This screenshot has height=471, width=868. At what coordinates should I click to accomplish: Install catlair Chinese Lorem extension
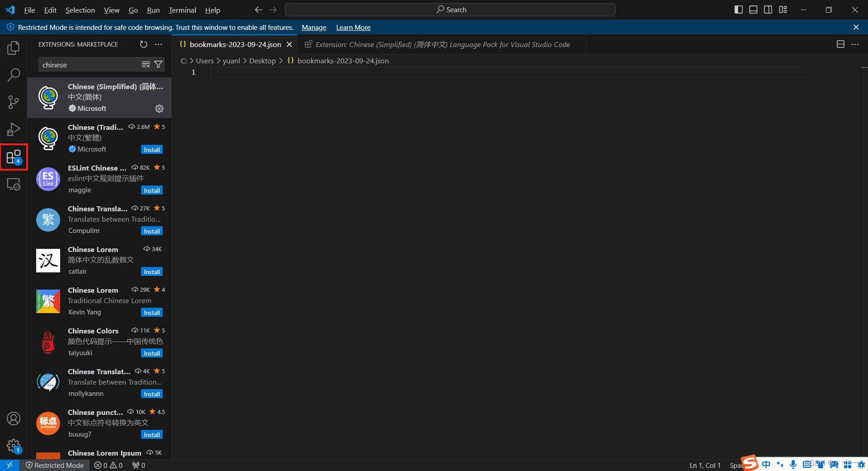pos(152,272)
